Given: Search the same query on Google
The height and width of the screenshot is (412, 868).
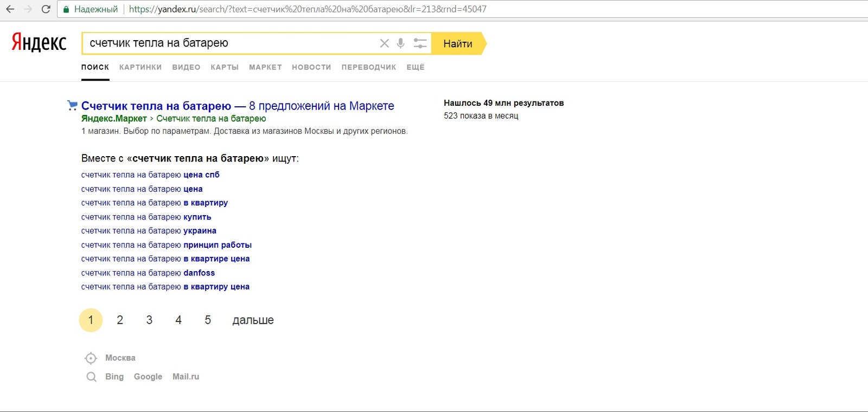Looking at the screenshot, I should click(148, 377).
